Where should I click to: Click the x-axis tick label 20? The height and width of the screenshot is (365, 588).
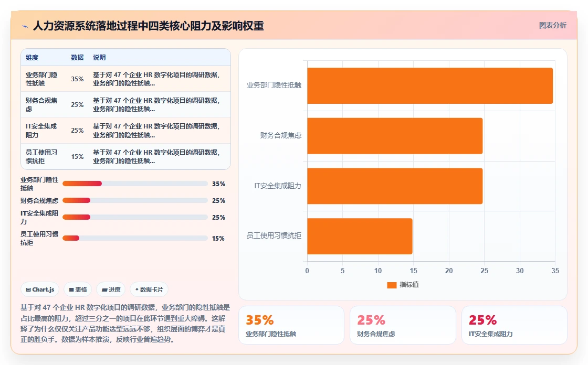click(449, 271)
